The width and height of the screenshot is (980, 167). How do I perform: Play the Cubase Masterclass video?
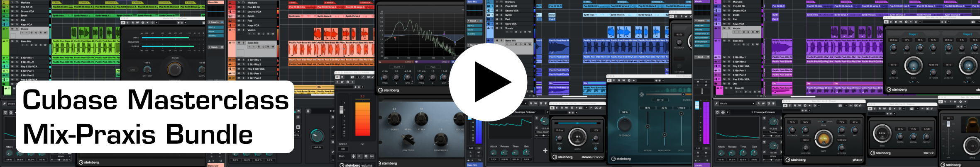coord(488,82)
